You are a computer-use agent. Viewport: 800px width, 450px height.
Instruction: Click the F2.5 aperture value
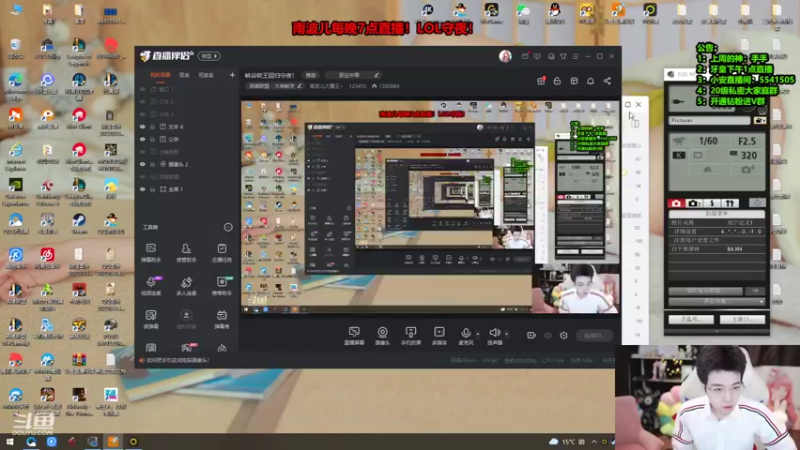pos(747,141)
